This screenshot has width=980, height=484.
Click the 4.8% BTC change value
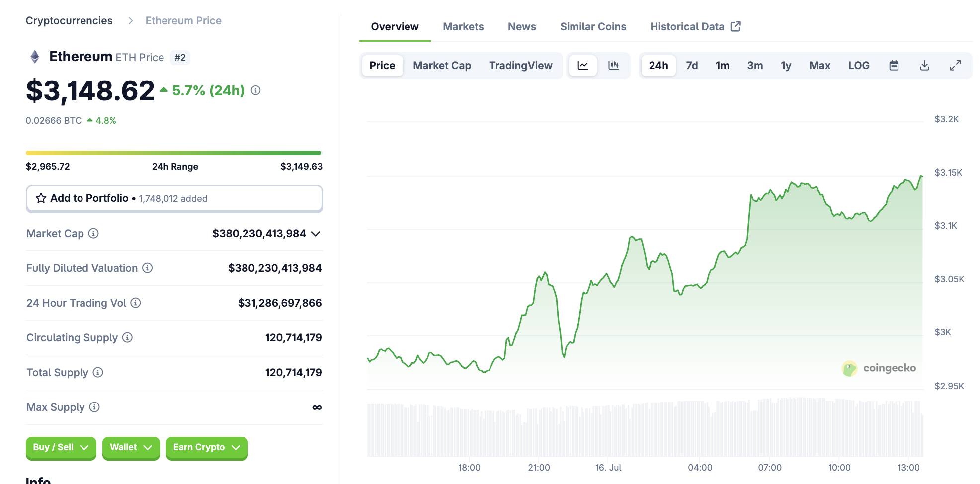(x=105, y=120)
